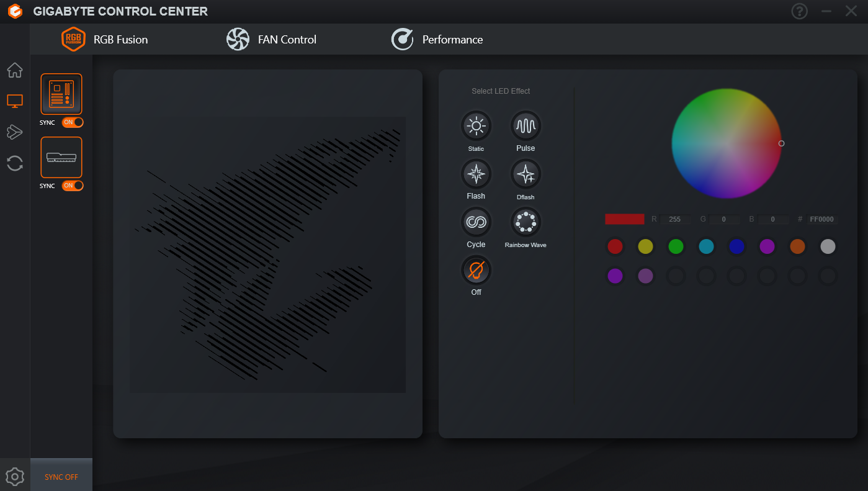Screen dimensions: 868x491
Task: Turn LEDs off with the Off effect
Action: [476, 270]
